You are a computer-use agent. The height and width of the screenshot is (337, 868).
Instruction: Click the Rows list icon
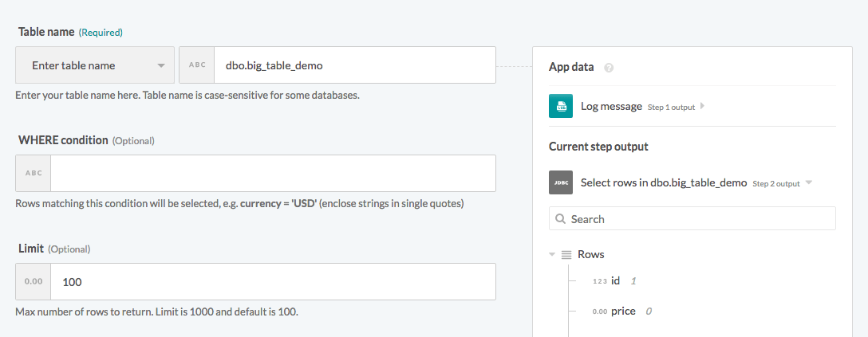(566, 255)
